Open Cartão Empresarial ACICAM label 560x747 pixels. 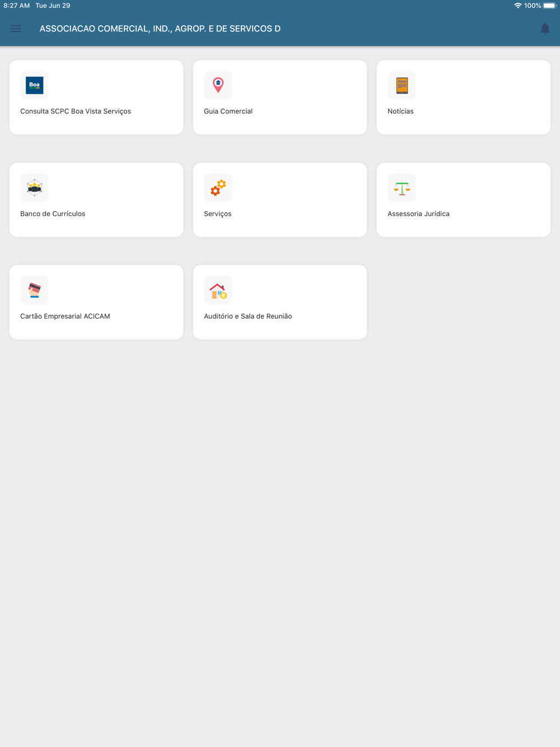(65, 316)
